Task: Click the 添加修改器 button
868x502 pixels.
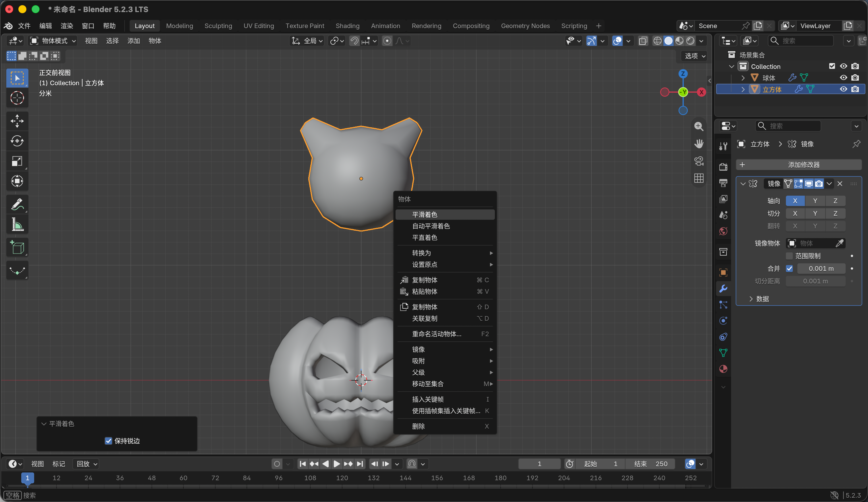Action: point(799,165)
